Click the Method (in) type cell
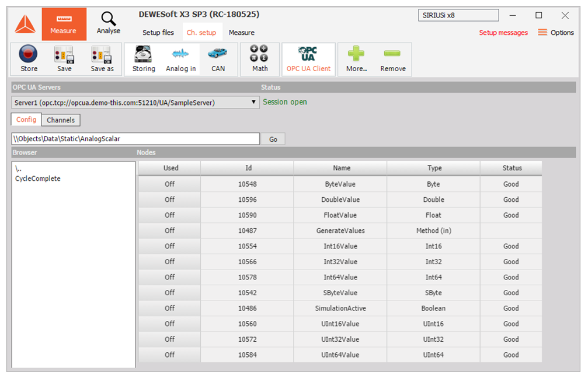Viewport: 588px width, 378px height. click(433, 231)
